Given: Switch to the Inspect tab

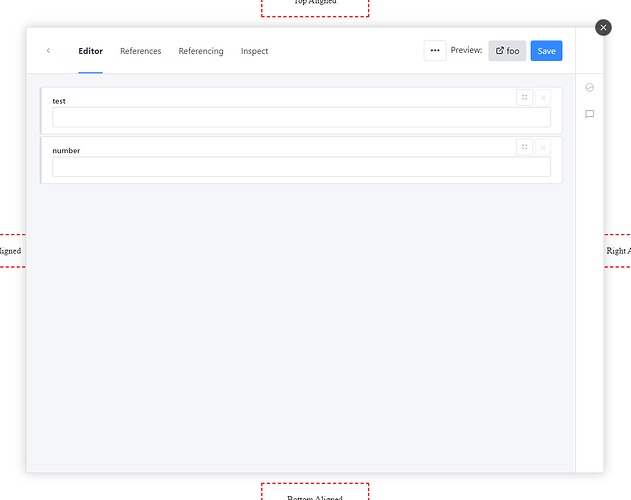Looking at the screenshot, I should point(254,51).
